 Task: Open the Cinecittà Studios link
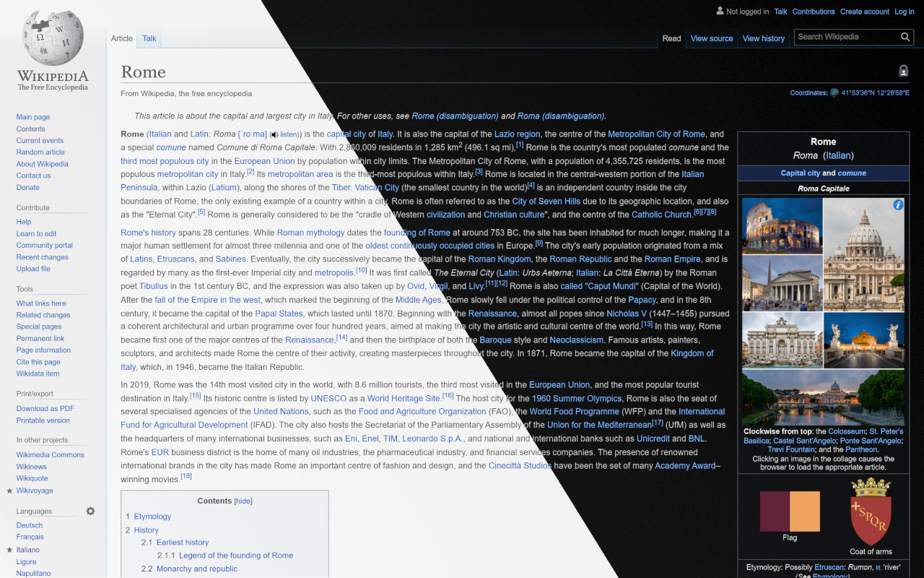click(x=520, y=466)
